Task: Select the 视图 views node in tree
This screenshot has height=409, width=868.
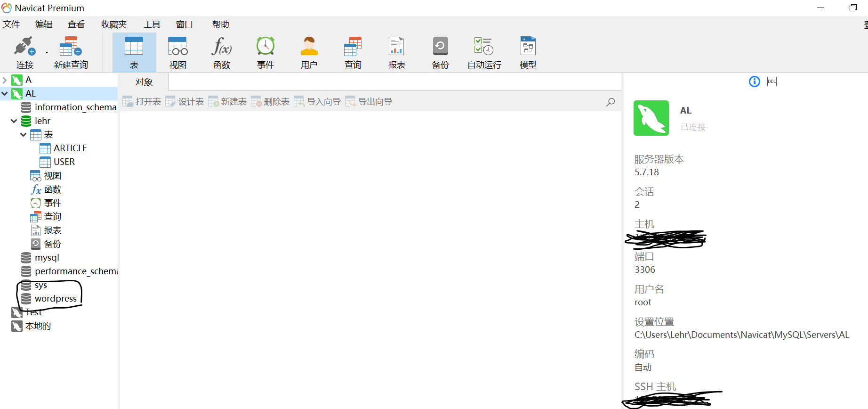Action: tap(52, 176)
